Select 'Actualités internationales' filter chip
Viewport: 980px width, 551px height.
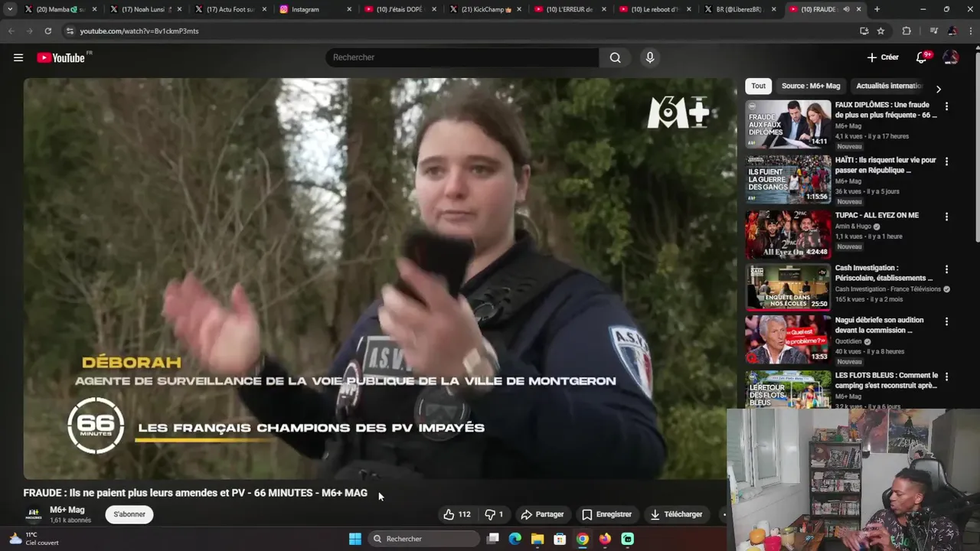click(x=889, y=86)
